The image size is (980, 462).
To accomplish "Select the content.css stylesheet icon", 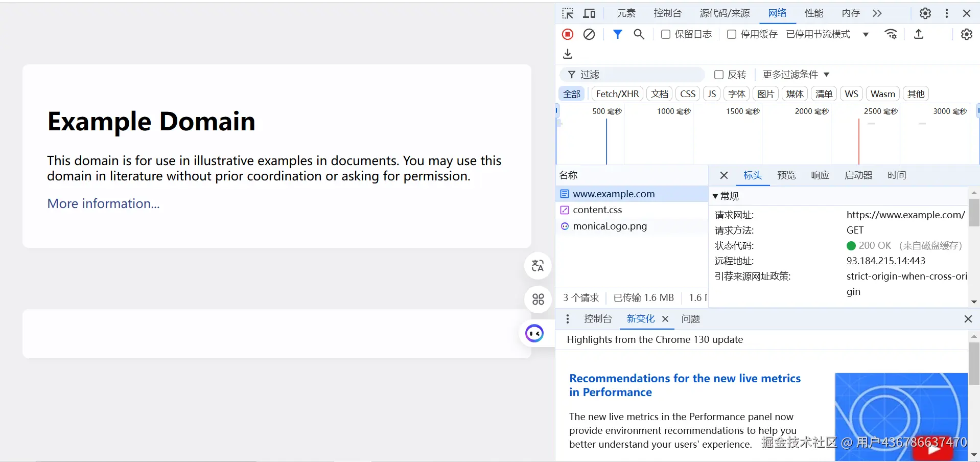I will point(565,210).
